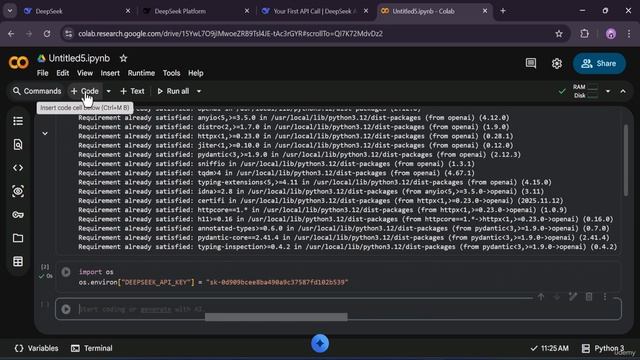This screenshot has height=360, width=640.
Task: Click the address bar URL
Action: (x=231, y=34)
